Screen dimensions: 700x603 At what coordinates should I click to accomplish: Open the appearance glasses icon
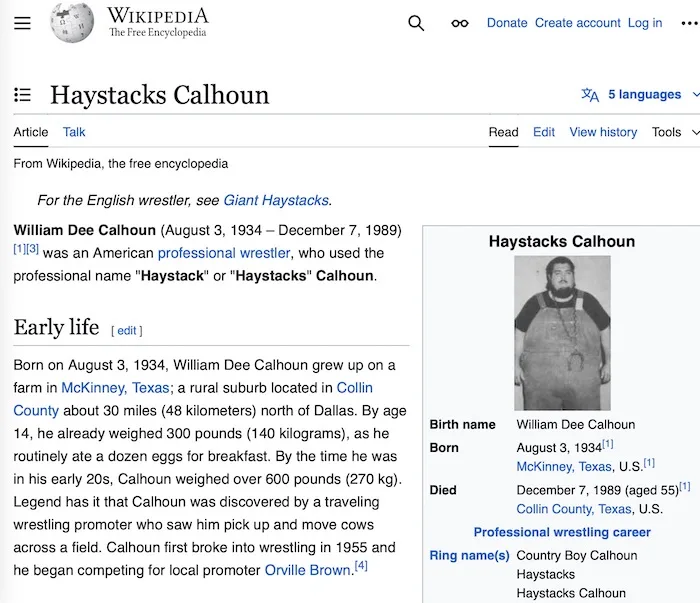pyautogui.click(x=460, y=23)
